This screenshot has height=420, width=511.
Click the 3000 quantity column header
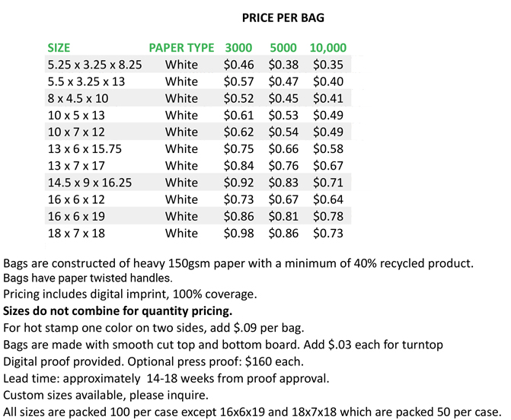238,48
